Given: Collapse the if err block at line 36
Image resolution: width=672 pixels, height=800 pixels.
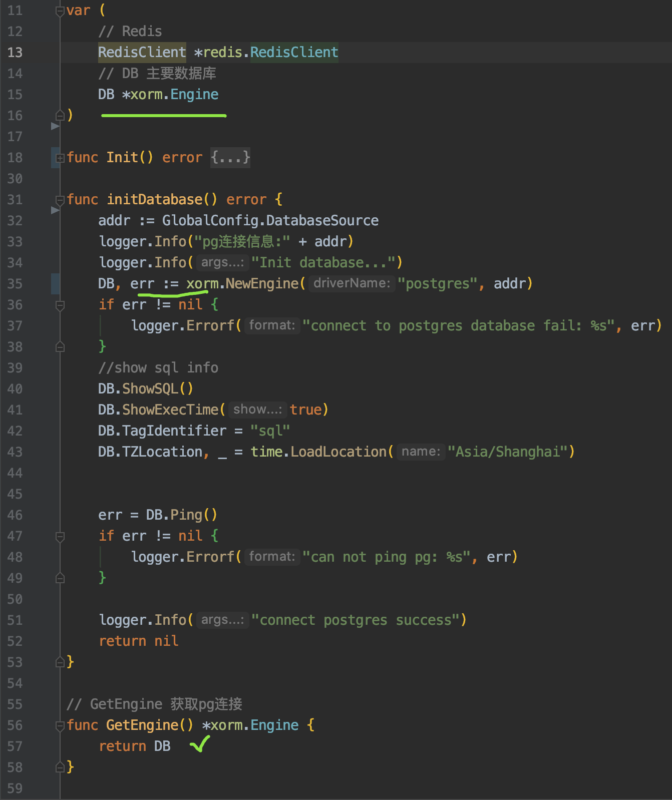Looking at the screenshot, I should coord(60,305).
